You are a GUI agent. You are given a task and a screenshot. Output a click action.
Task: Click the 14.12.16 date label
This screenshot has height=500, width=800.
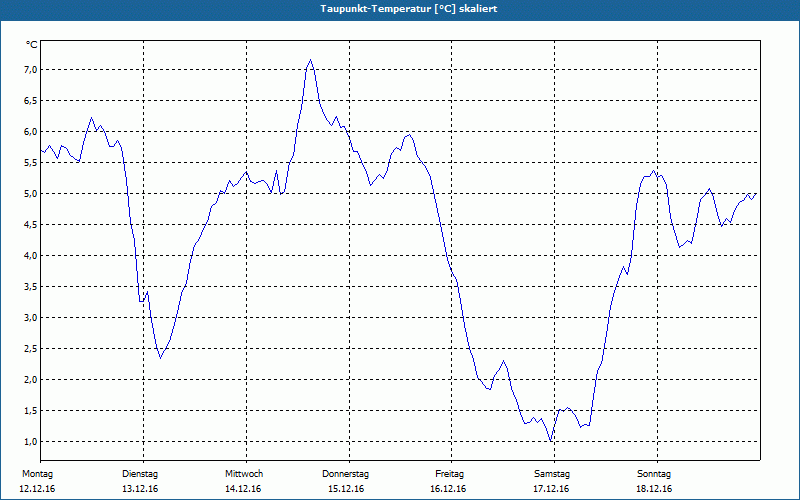pos(243,489)
